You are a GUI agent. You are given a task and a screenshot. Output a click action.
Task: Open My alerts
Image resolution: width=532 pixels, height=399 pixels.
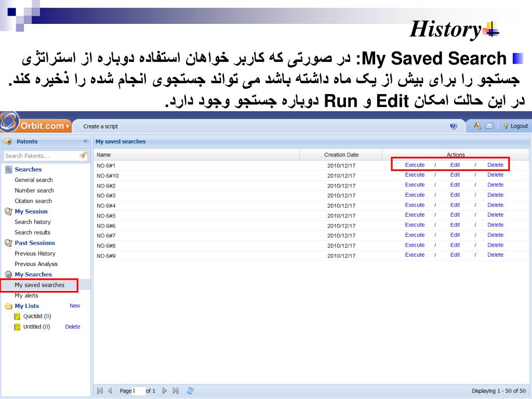(26, 296)
